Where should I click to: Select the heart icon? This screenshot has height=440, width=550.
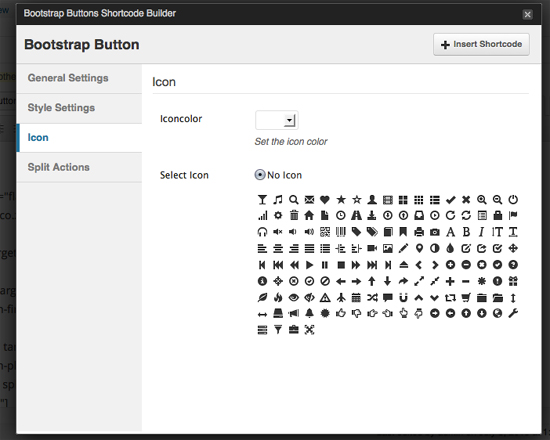325,200
